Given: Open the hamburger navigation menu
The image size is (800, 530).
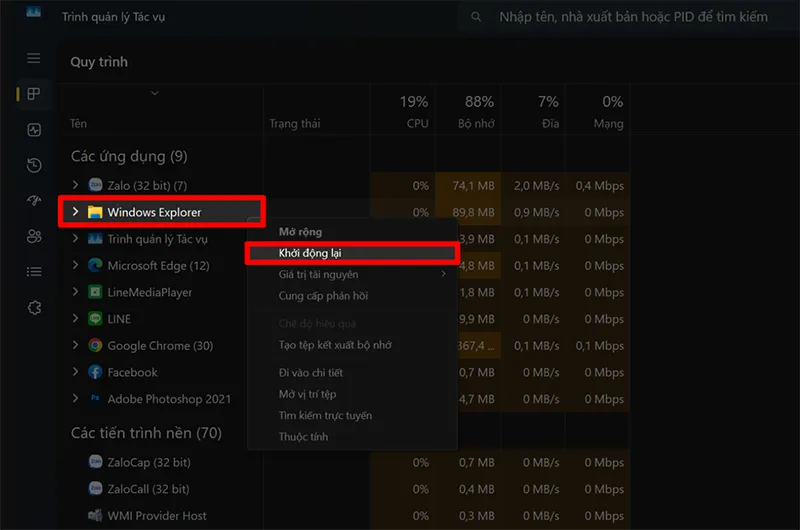Looking at the screenshot, I should [34, 58].
